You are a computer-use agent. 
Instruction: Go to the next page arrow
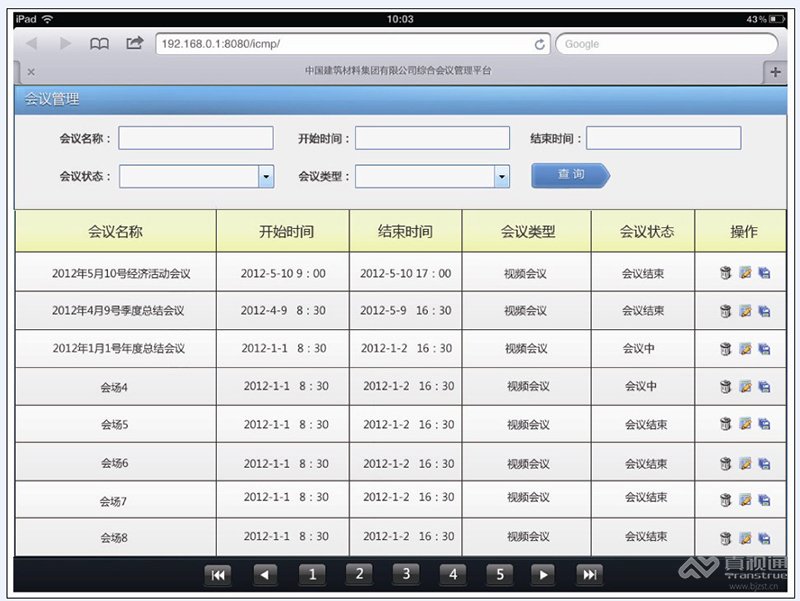point(542,574)
